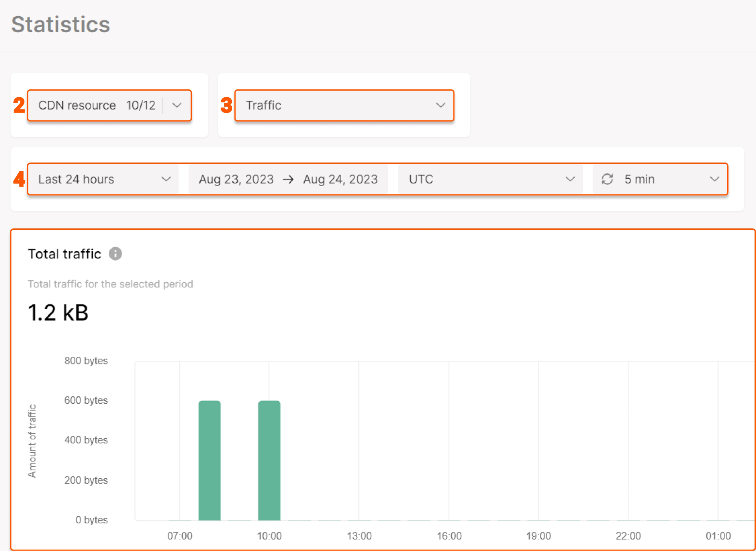756x551 pixels.
Task: Click the 19:00 time axis label
Action: click(x=539, y=536)
